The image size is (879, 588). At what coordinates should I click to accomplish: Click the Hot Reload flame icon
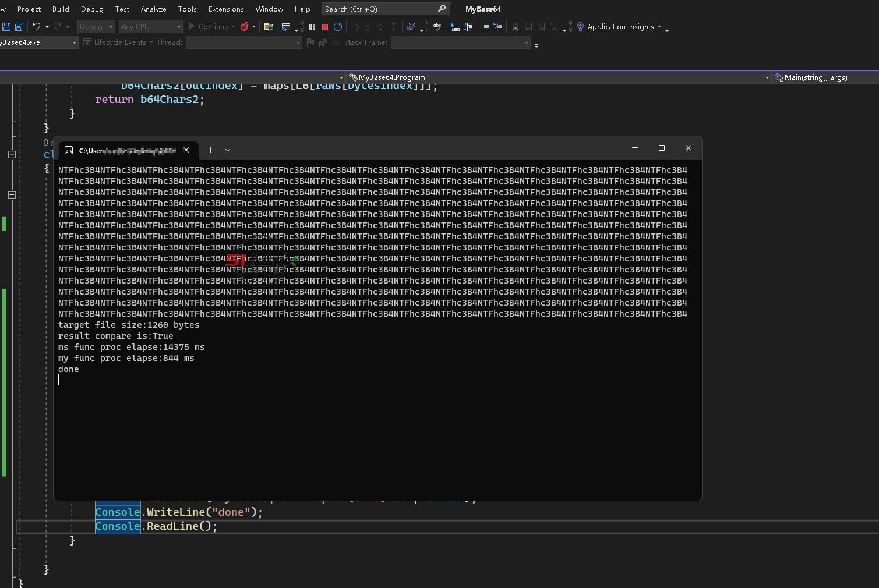click(x=245, y=27)
